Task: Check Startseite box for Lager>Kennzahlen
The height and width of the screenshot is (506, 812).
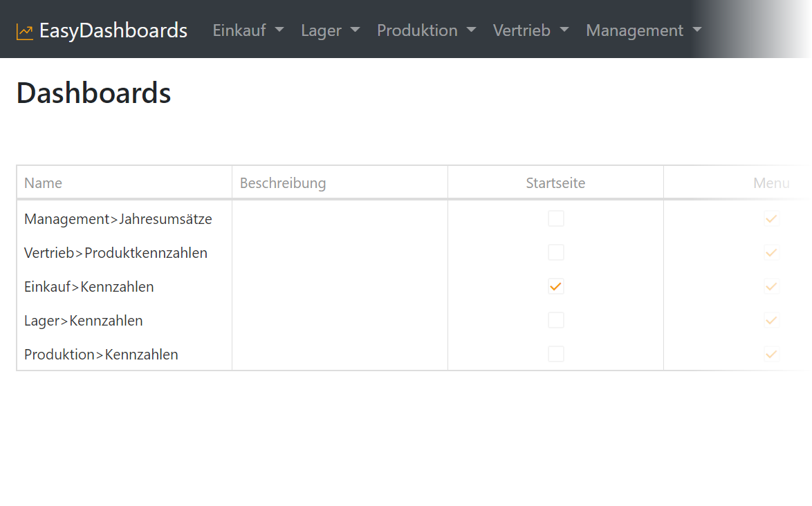Action: pos(556,320)
